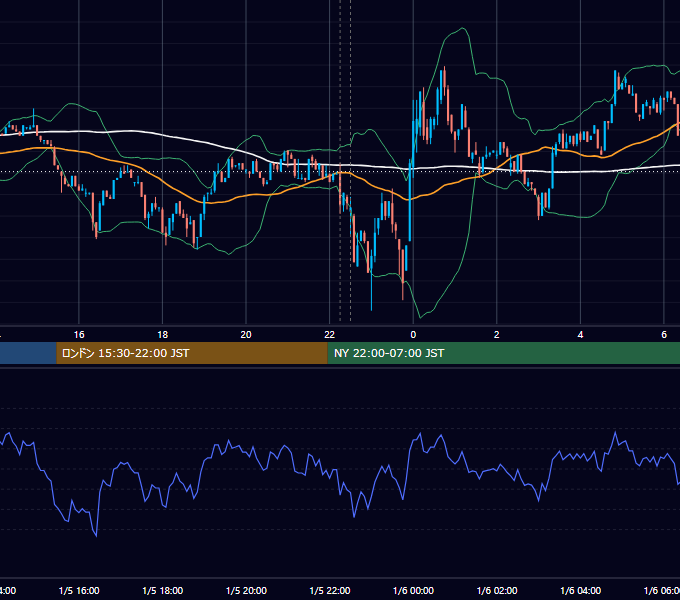Click the 1/6 04:00 date label
Viewport: 680px width, 600px height.
[581, 590]
